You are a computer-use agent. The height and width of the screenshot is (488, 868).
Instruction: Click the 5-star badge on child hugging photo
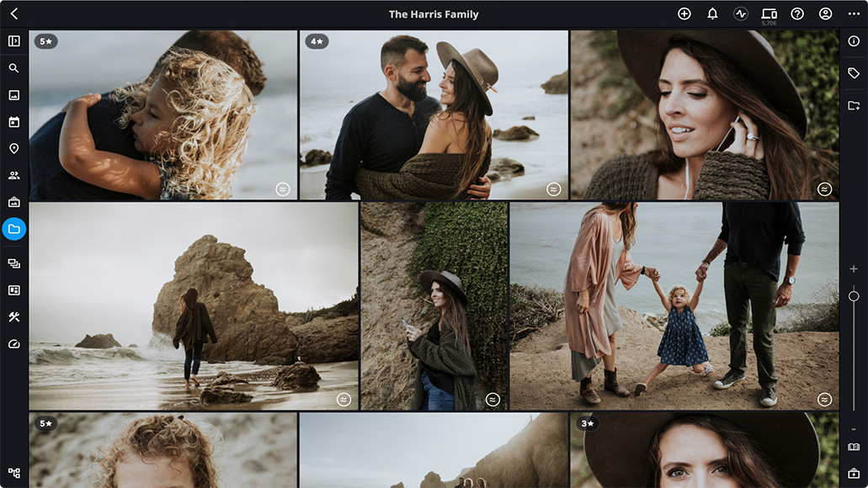(46, 41)
